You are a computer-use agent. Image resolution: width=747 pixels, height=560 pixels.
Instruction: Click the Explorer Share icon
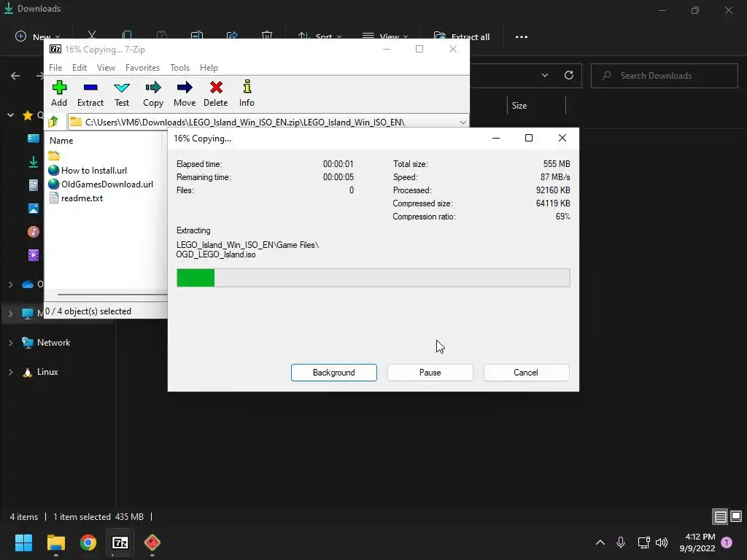[x=232, y=36]
